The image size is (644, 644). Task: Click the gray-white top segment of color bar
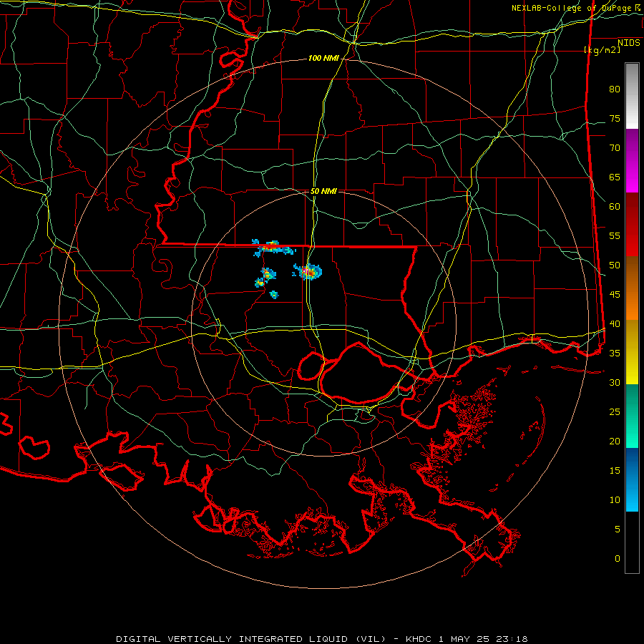coord(632,96)
